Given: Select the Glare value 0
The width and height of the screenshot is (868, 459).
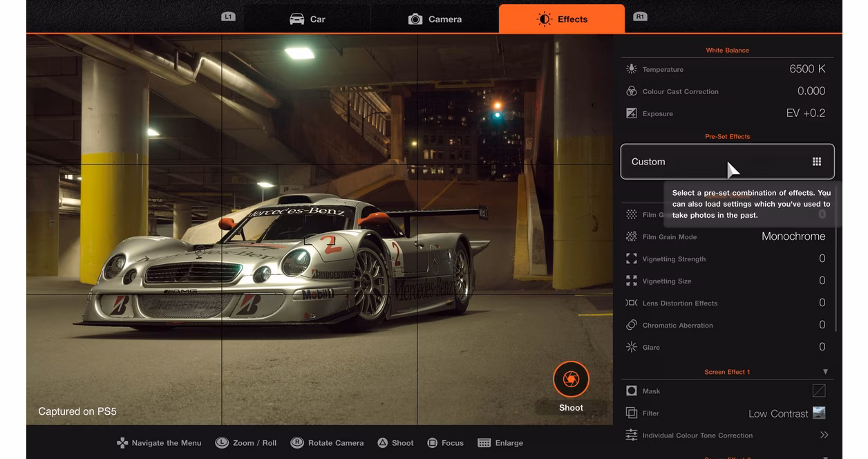Looking at the screenshot, I should point(822,347).
